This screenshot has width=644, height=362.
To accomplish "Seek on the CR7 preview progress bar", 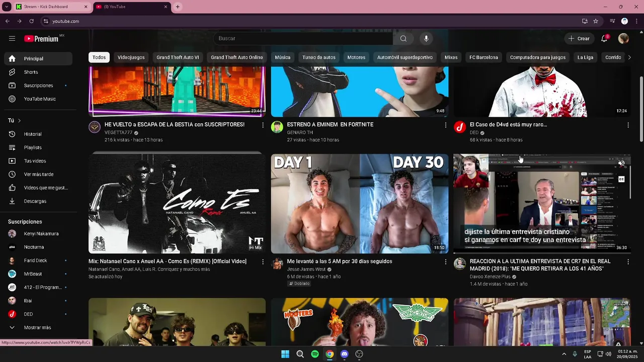I will point(542,252).
